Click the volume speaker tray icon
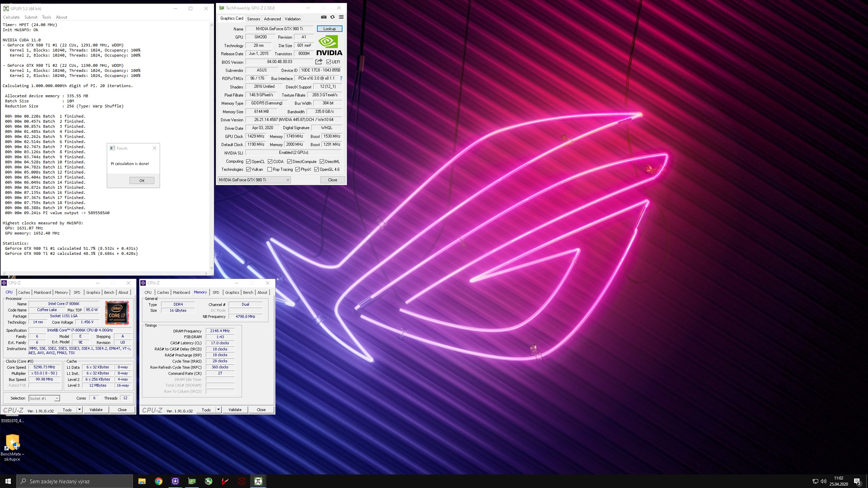Screen dimensions: 868x488 click(823, 481)
